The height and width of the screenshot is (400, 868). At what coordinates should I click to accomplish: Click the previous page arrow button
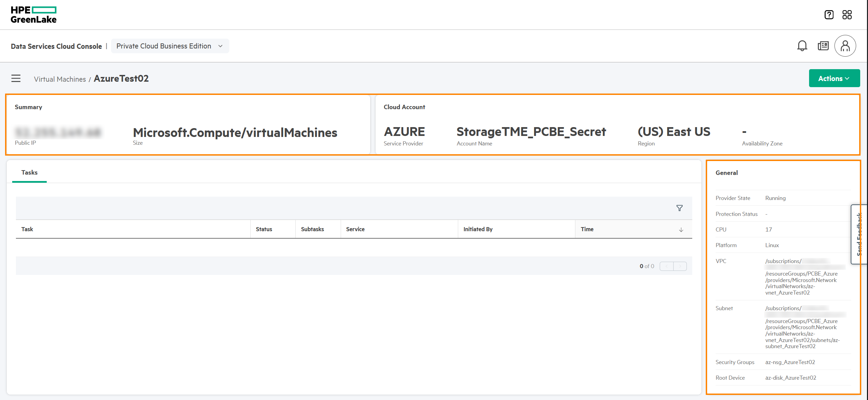click(x=666, y=266)
